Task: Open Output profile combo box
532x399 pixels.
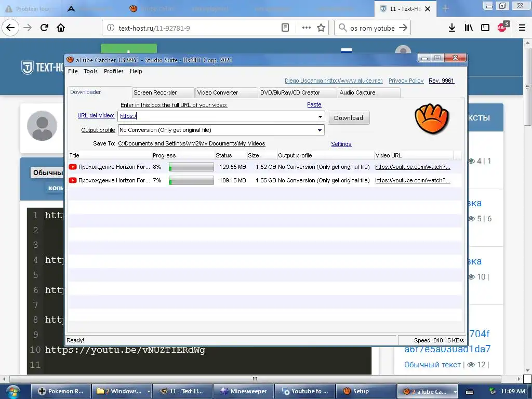Action: pos(221,130)
